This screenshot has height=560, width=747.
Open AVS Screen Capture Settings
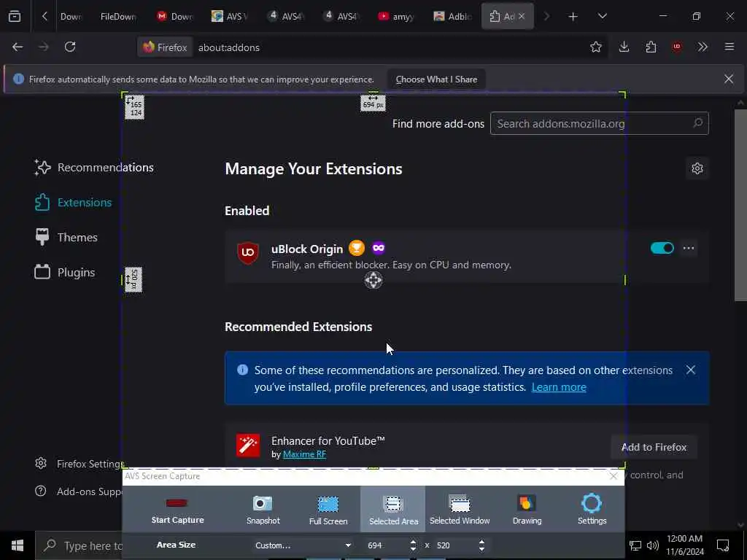pos(592,510)
